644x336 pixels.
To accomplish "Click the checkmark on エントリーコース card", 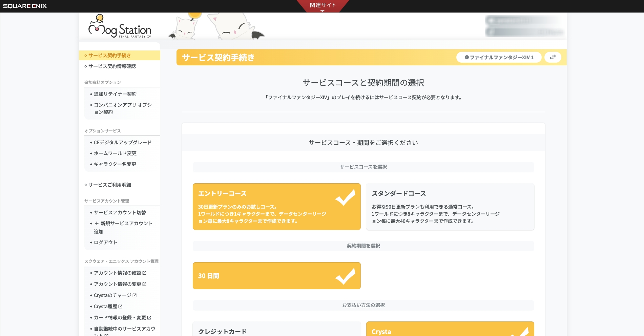I will [x=345, y=197].
